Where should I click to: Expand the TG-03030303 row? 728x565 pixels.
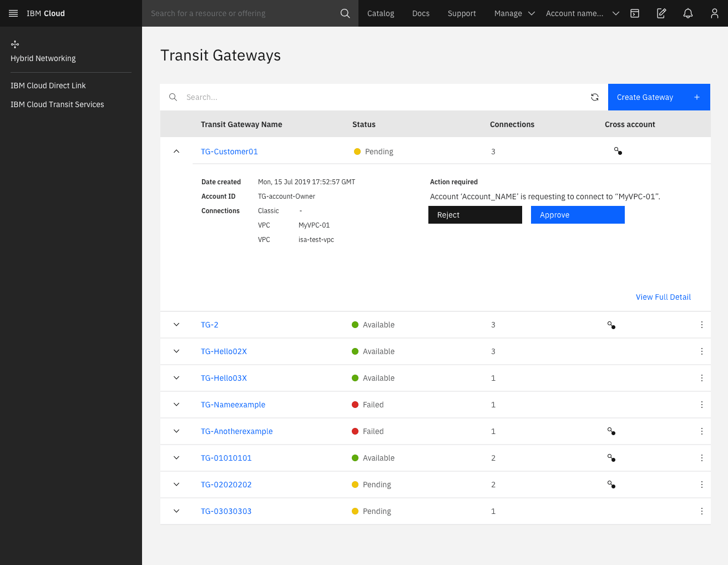click(176, 511)
